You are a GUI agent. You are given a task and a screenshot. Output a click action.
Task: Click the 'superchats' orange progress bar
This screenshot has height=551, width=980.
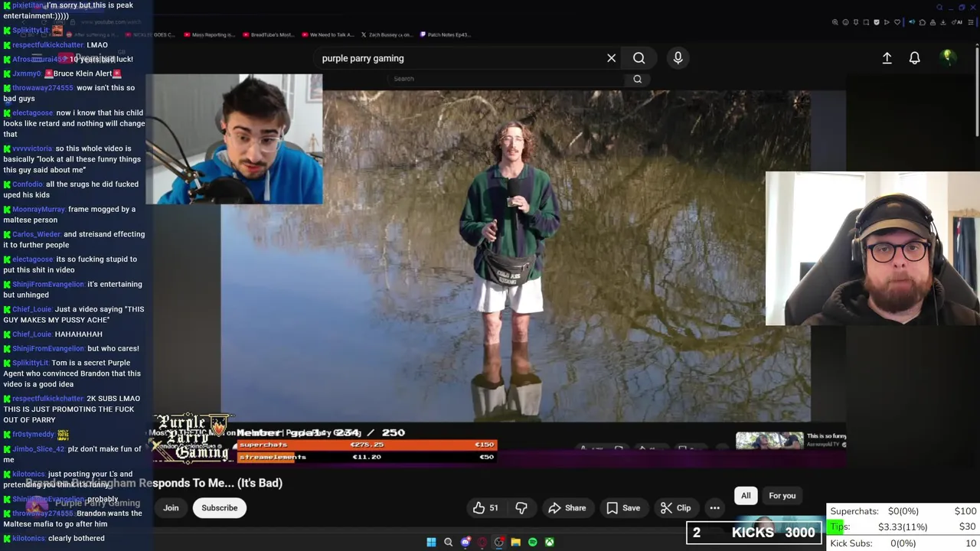tap(367, 445)
